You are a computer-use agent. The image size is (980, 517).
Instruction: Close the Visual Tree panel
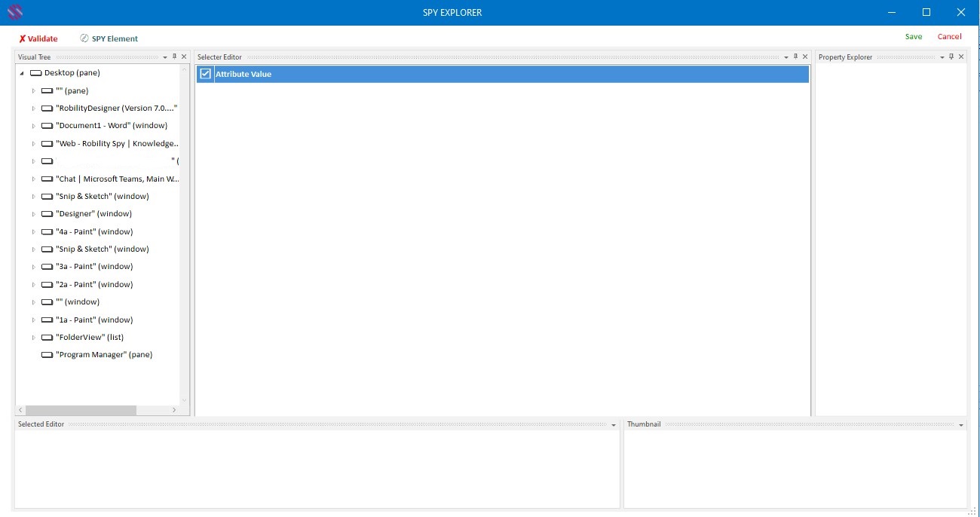pos(184,57)
